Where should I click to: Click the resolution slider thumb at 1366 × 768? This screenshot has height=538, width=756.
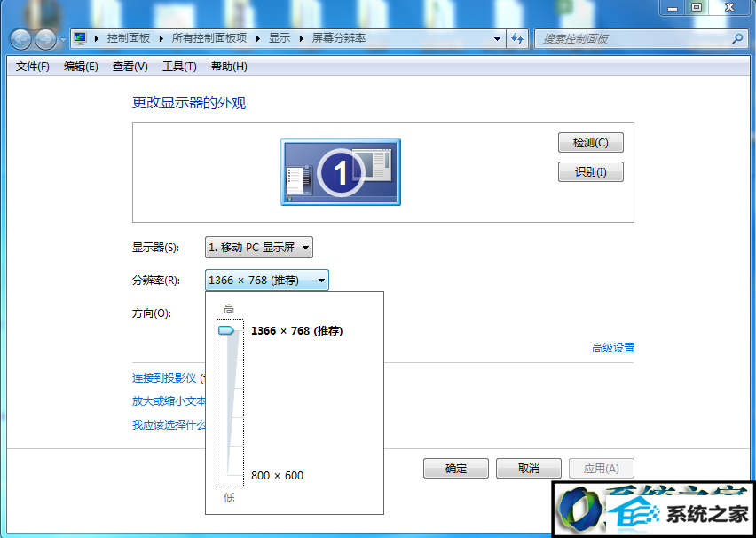coord(226,330)
